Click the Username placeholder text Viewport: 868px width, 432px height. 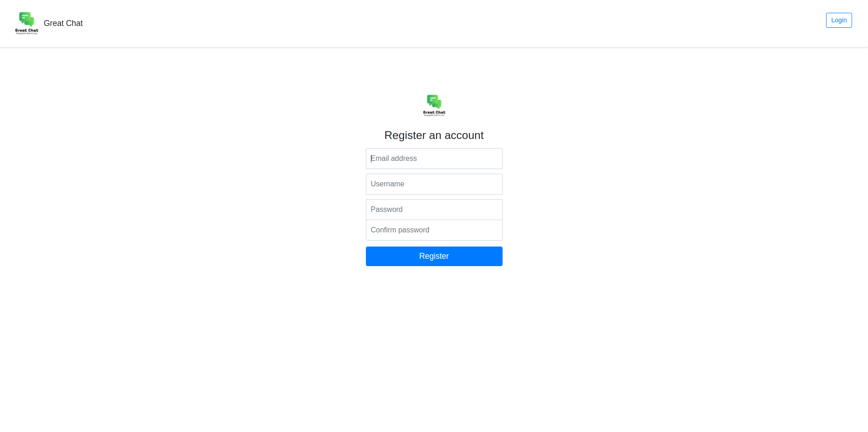point(387,184)
